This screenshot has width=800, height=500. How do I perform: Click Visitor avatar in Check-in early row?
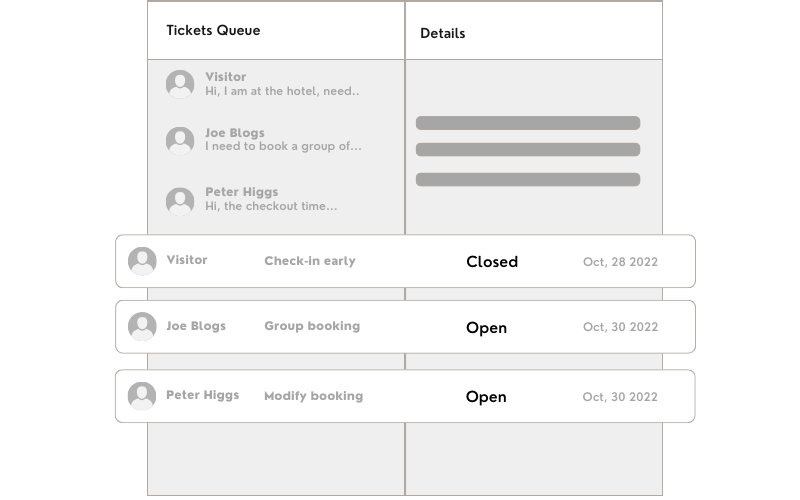143,261
